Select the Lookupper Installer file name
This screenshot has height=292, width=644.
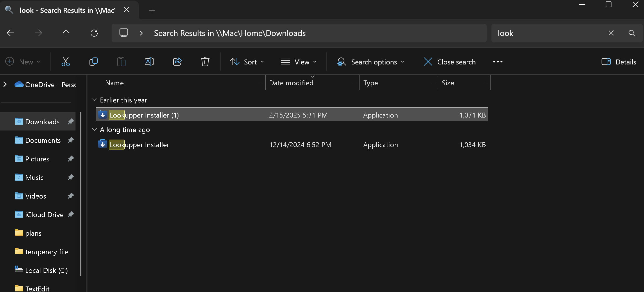(139, 145)
